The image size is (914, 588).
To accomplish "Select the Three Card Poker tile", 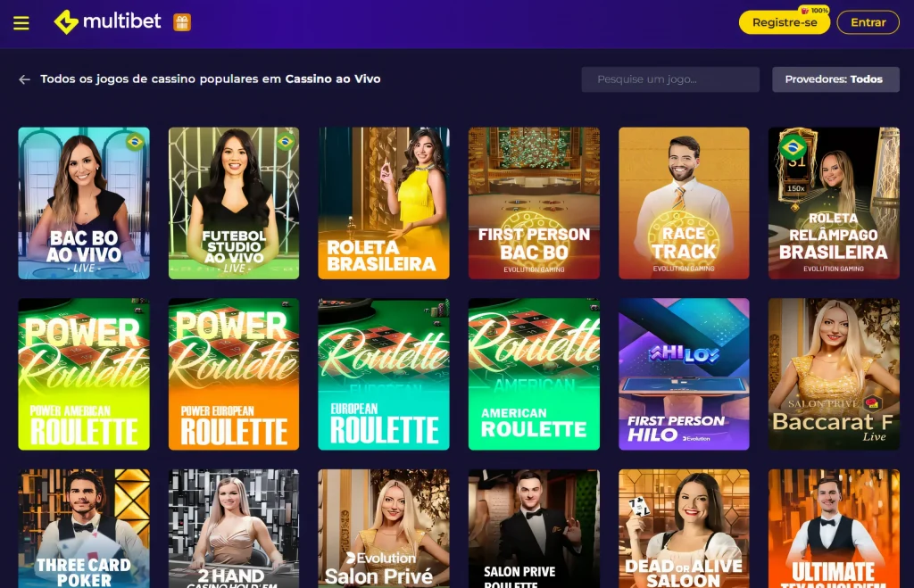I will pos(84,528).
